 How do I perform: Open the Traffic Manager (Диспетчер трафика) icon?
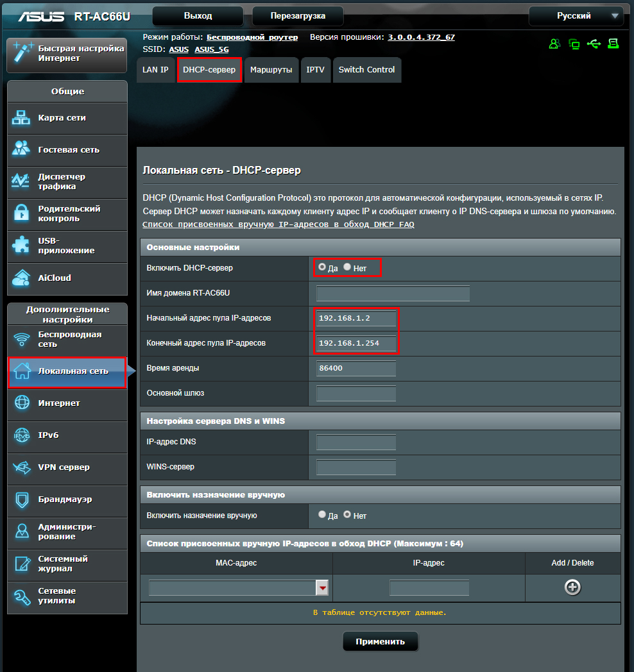click(x=21, y=181)
